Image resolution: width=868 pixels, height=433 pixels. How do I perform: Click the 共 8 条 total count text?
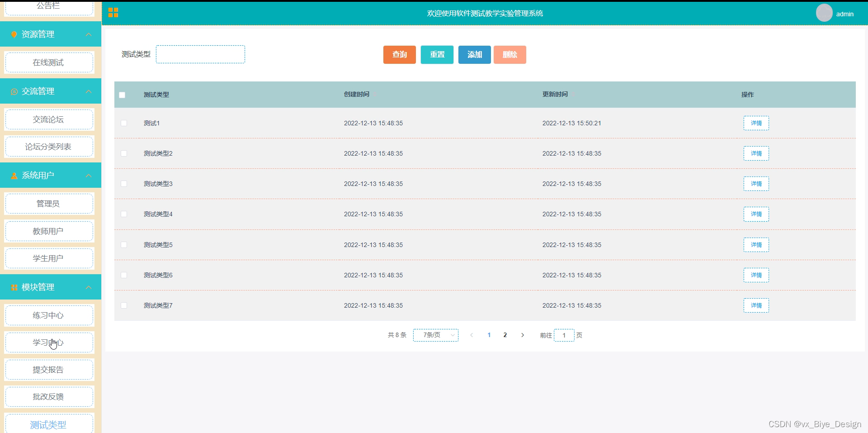click(x=397, y=335)
